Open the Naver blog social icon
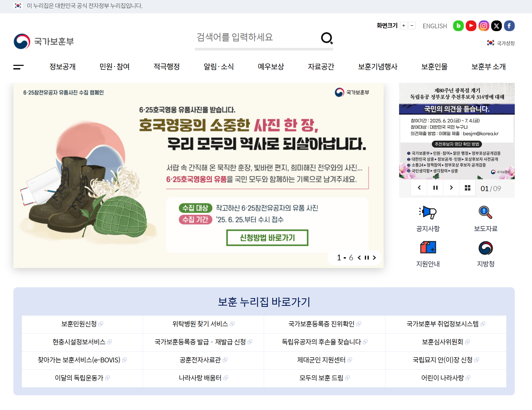Viewport: 532px width, 410px height. pyautogui.click(x=458, y=26)
